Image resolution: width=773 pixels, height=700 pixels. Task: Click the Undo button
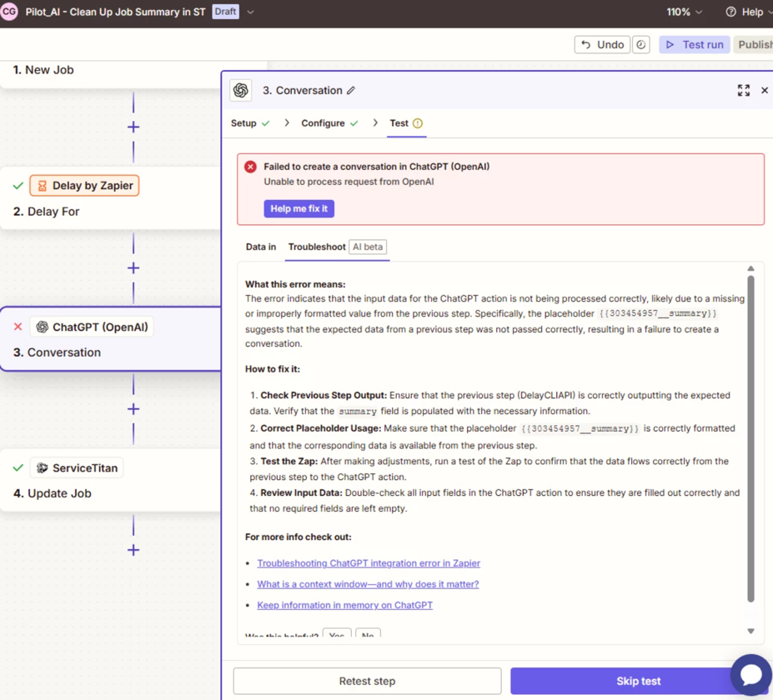[602, 44]
